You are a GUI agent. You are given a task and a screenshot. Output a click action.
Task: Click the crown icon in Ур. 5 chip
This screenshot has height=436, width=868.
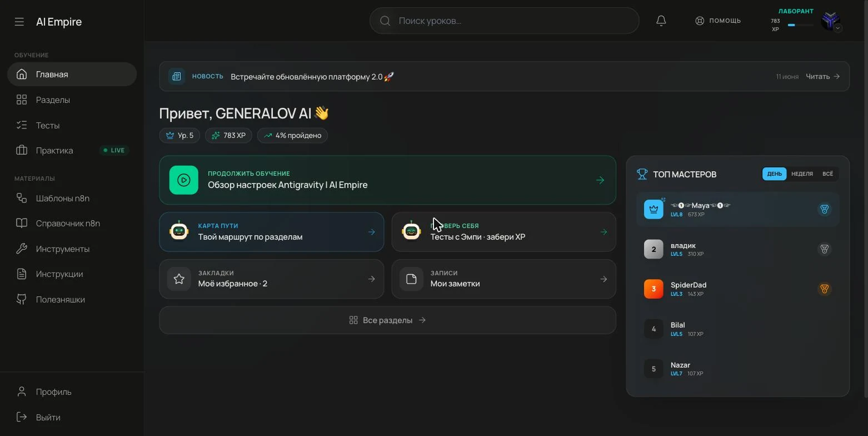170,135
